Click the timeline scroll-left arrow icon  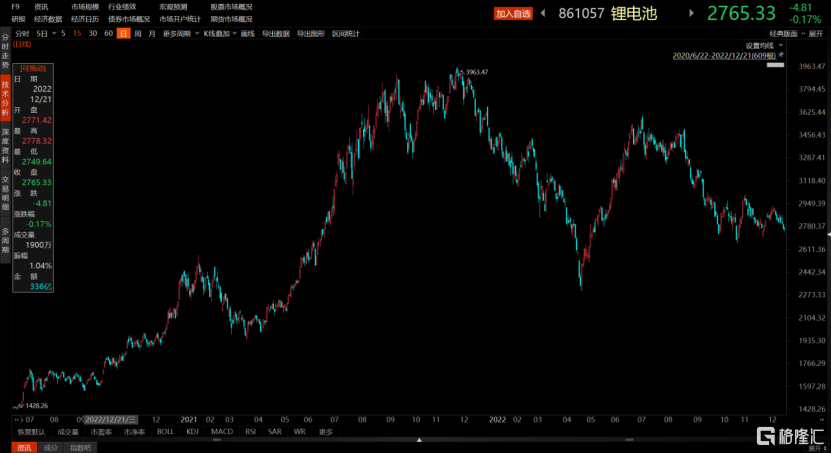(17, 420)
